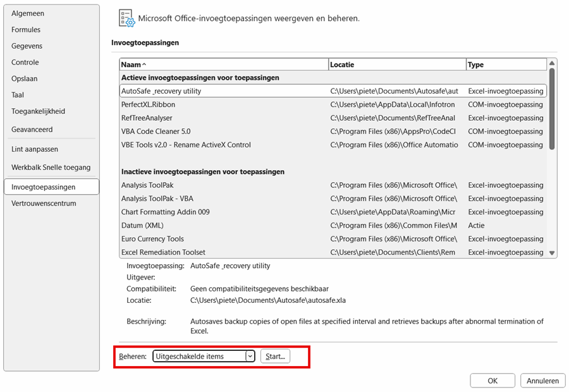
Task: Select VBE Tools v2.0 - Rename ActiveX Control
Action: pos(333,145)
